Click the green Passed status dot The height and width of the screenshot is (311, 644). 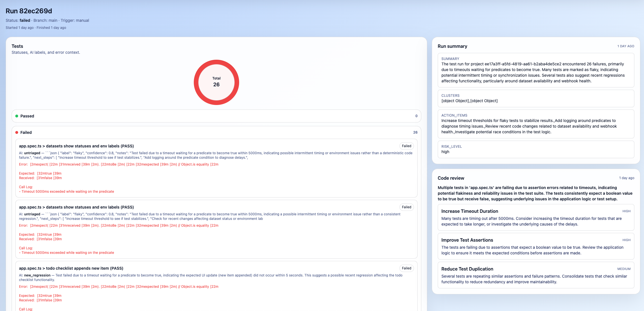point(17,116)
